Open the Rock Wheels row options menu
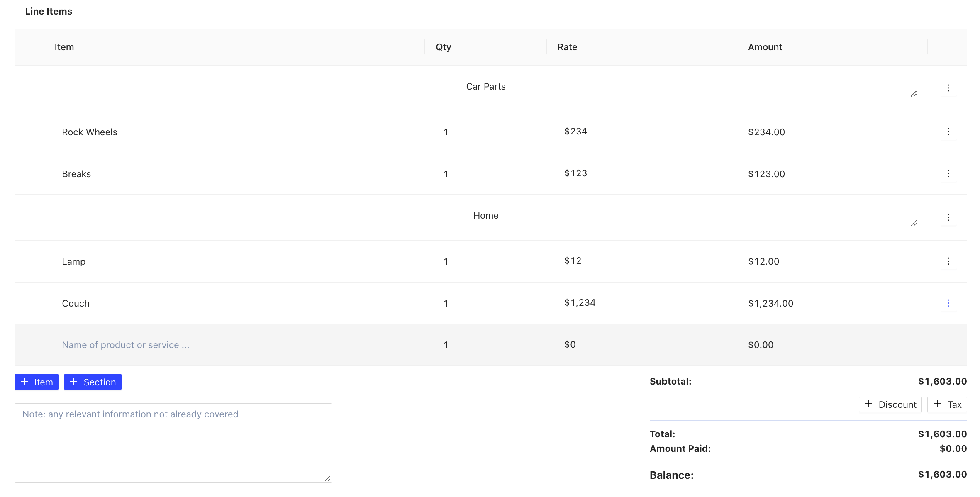Screen dimensions: 980x497 (x=948, y=132)
